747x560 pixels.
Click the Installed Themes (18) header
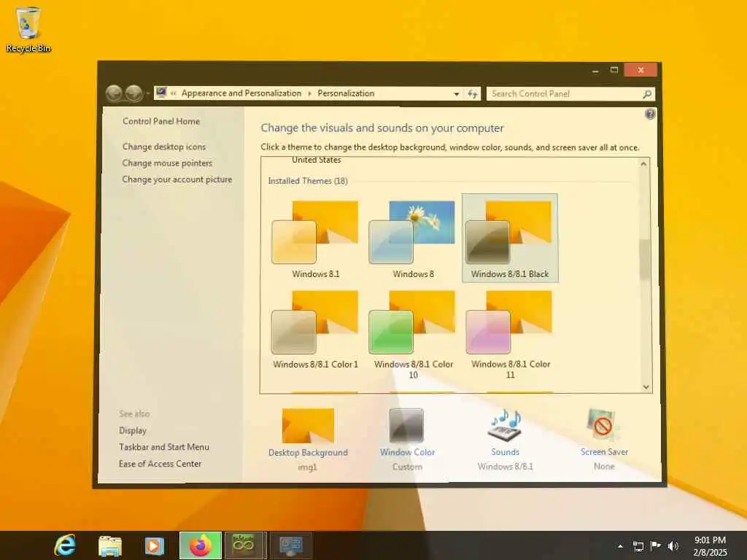pos(308,181)
